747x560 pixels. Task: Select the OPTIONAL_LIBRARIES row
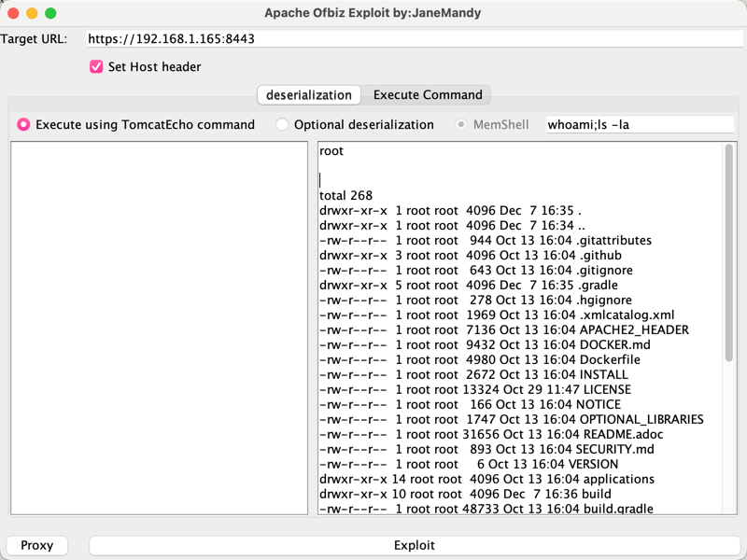(x=511, y=419)
